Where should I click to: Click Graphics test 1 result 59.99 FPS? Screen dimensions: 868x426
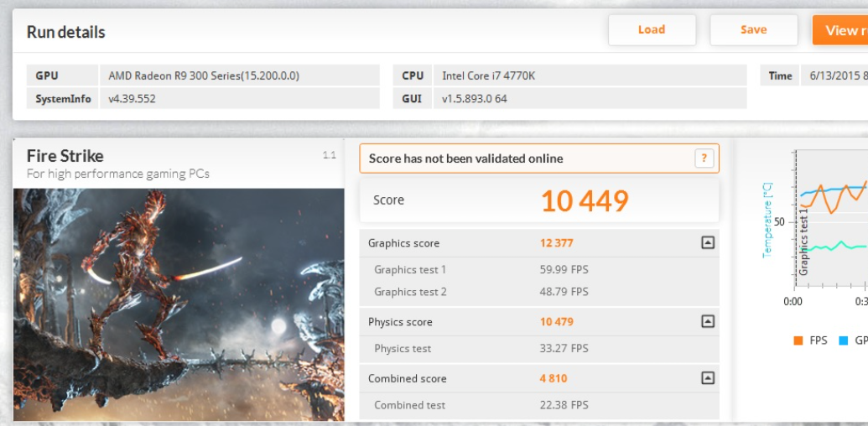tap(564, 270)
